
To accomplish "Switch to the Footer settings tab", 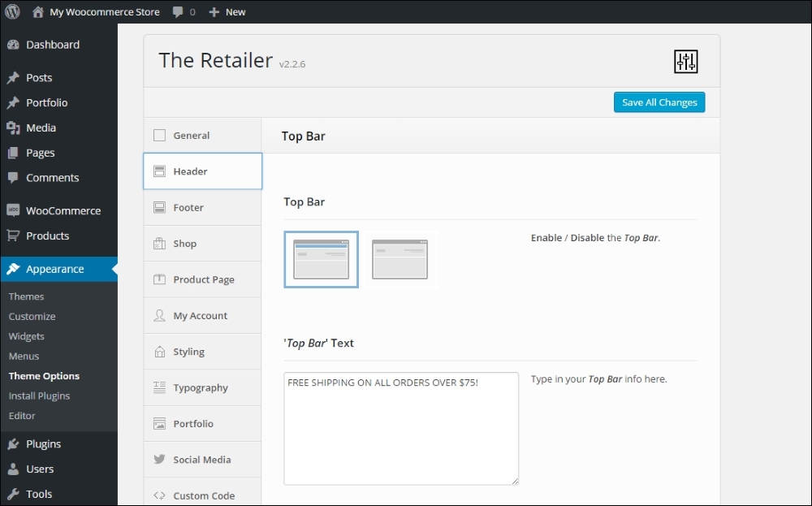I will pos(202,207).
